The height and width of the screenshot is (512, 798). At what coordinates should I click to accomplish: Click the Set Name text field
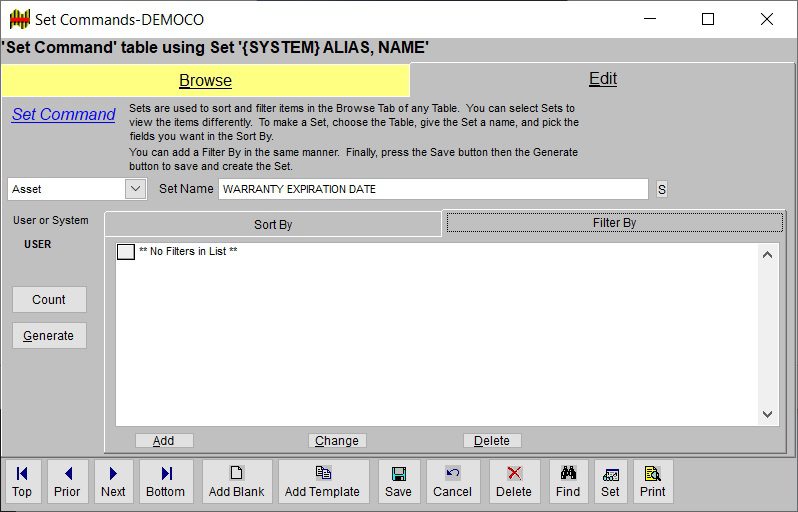(432, 189)
